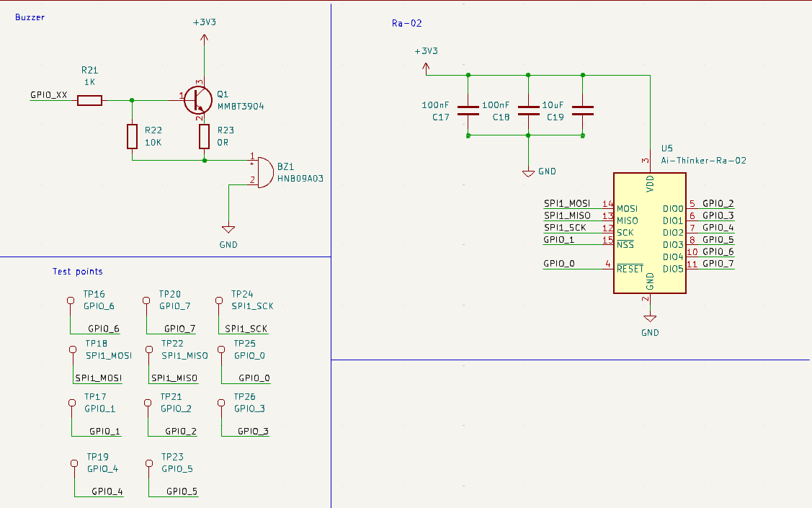
Task: Select the C18 100nF capacitor symbol
Action: [x=528, y=110]
